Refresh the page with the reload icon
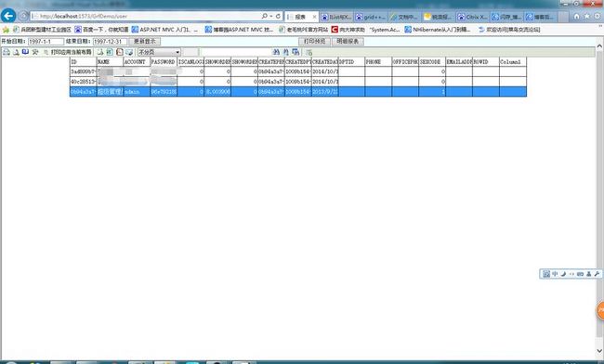Screen dimensions: 604x364 coord(278,16)
